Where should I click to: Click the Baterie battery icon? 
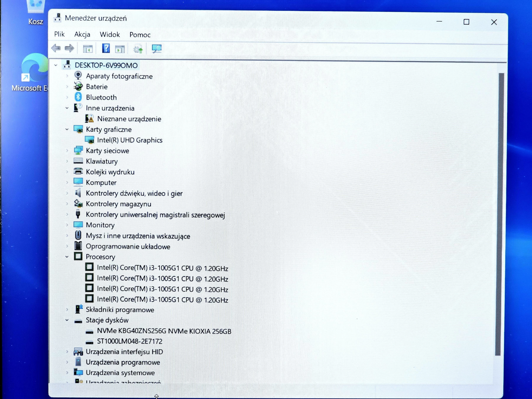78,86
